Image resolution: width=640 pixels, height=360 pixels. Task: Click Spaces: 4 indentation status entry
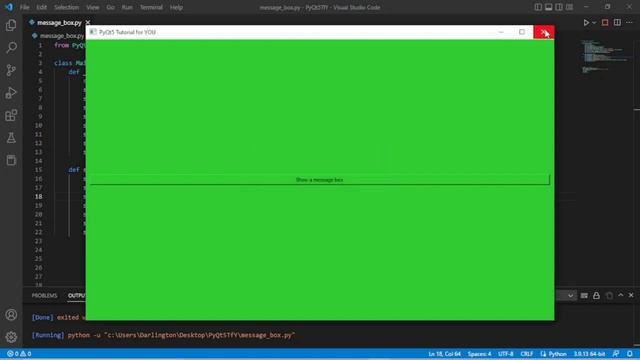[x=479, y=354]
